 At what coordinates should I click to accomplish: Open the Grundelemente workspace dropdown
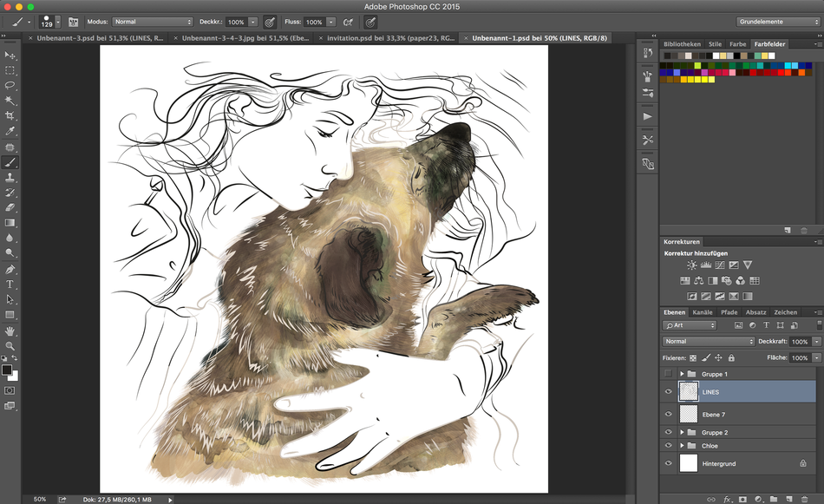pos(778,22)
